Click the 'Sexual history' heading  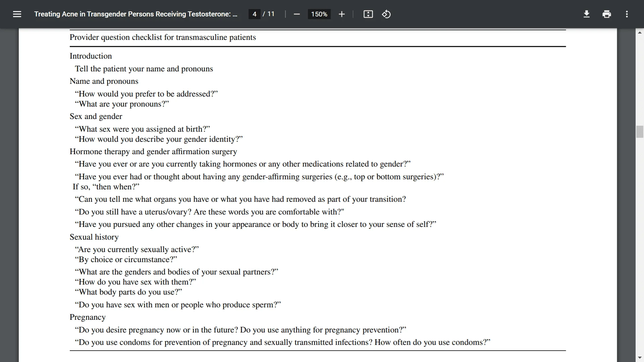(x=94, y=237)
